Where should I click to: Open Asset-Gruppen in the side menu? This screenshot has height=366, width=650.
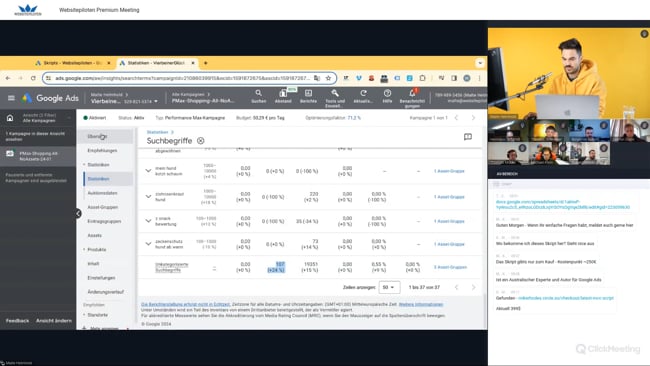(x=102, y=207)
